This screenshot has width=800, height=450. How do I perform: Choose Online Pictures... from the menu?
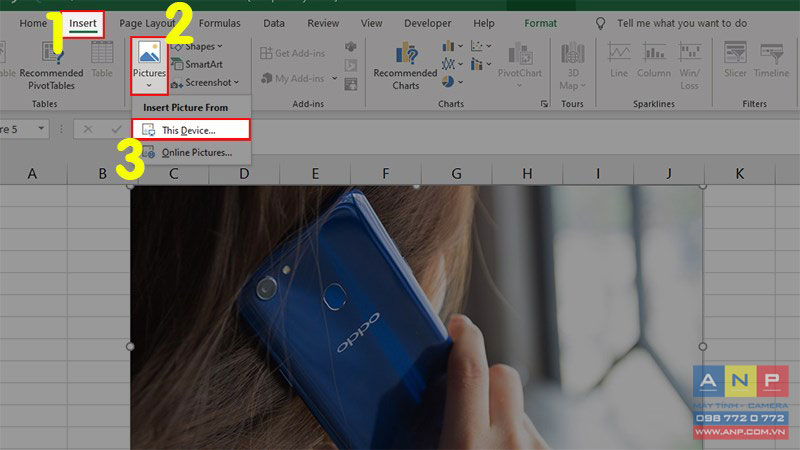pos(191,153)
